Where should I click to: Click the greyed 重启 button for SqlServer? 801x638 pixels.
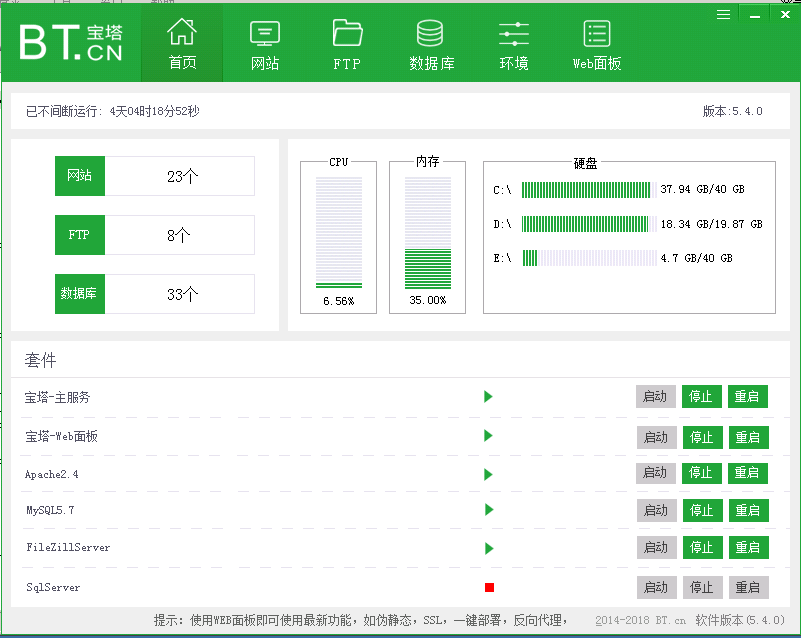tap(748, 587)
